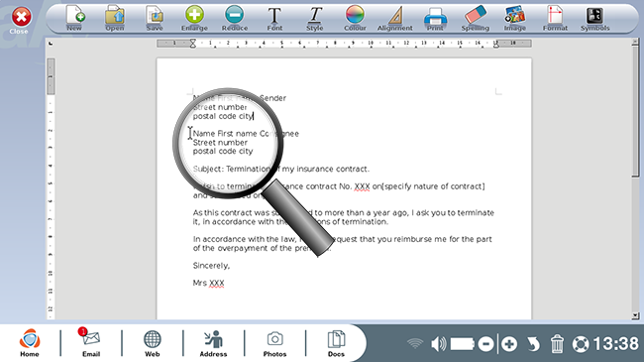Open an existing document
The height and width of the screenshot is (362, 644).
[115, 19]
